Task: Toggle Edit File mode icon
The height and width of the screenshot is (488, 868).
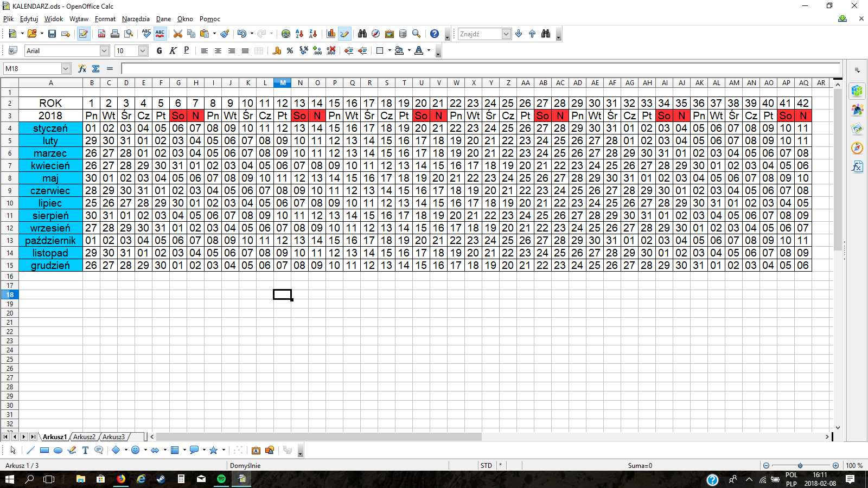Action: [83, 34]
